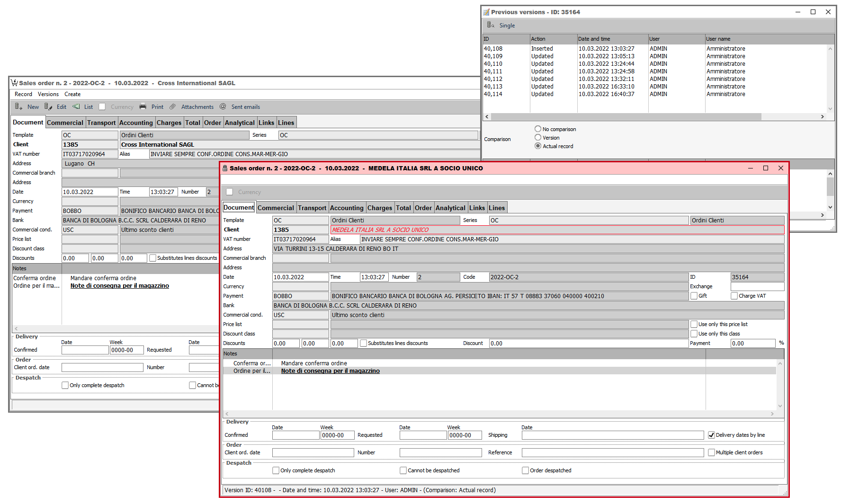The image size is (841, 504).
Task: Click notes scroll down arrow in version window
Action: (x=780, y=406)
